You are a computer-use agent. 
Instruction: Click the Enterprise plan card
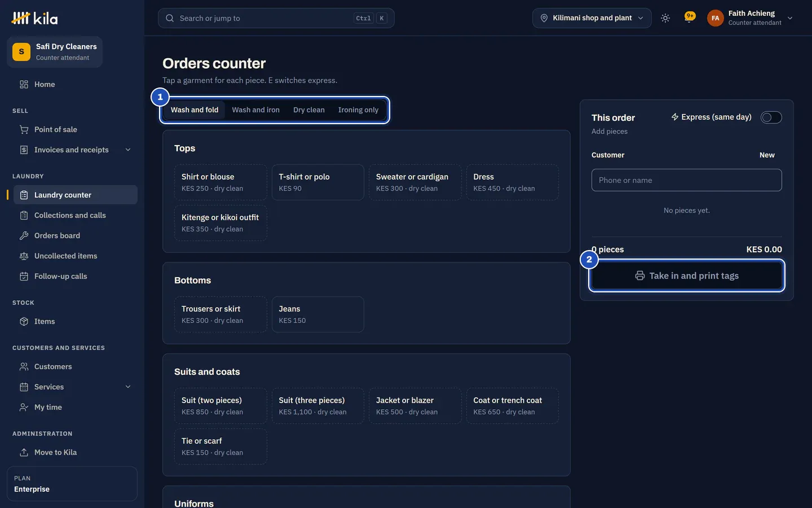(72, 484)
